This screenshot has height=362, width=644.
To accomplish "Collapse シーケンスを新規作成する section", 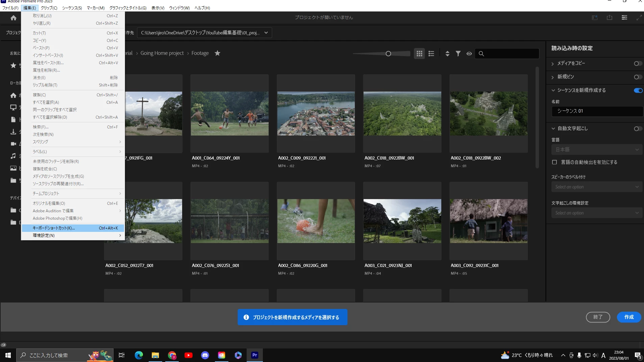I will (x=553, y=90).
